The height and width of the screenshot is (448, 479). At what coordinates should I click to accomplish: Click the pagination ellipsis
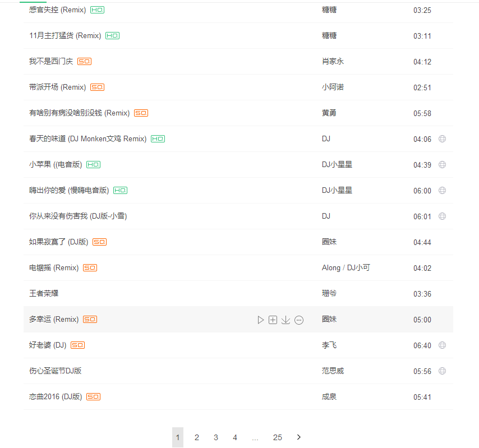click(x=255, y=437)
